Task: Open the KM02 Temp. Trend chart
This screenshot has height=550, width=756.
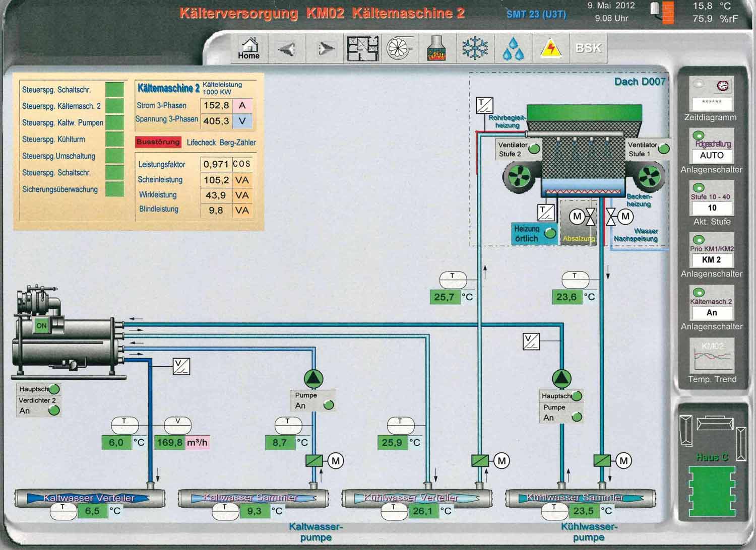Action: 712,356
